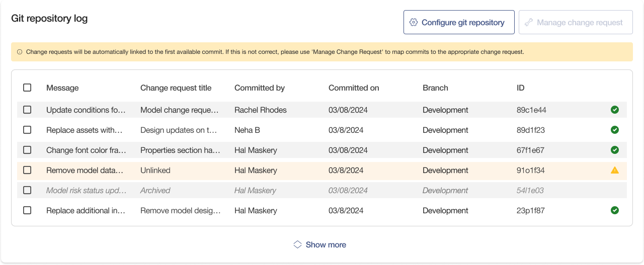Click green checkmark status for commit 89c1e44
Viewport: 644px width, 265px height.
pos(614,110)
